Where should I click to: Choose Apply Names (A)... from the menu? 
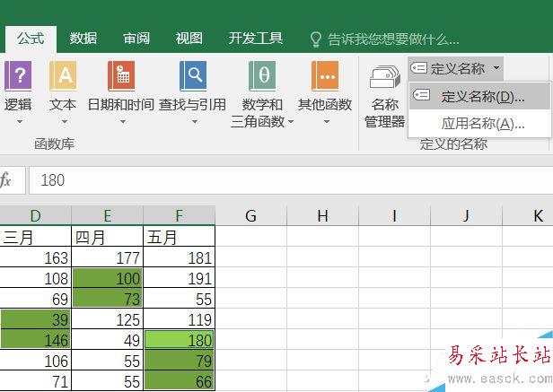(x=482, y=124)
